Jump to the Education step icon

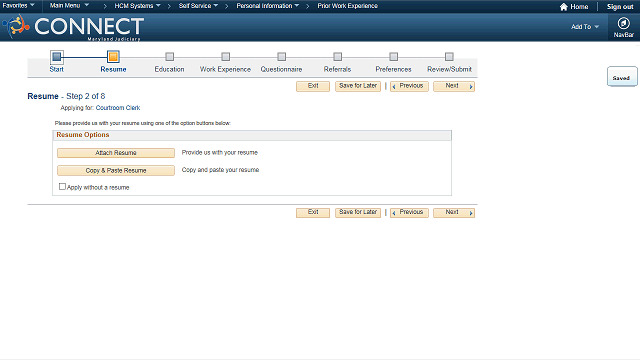click(x=169, y=56)
